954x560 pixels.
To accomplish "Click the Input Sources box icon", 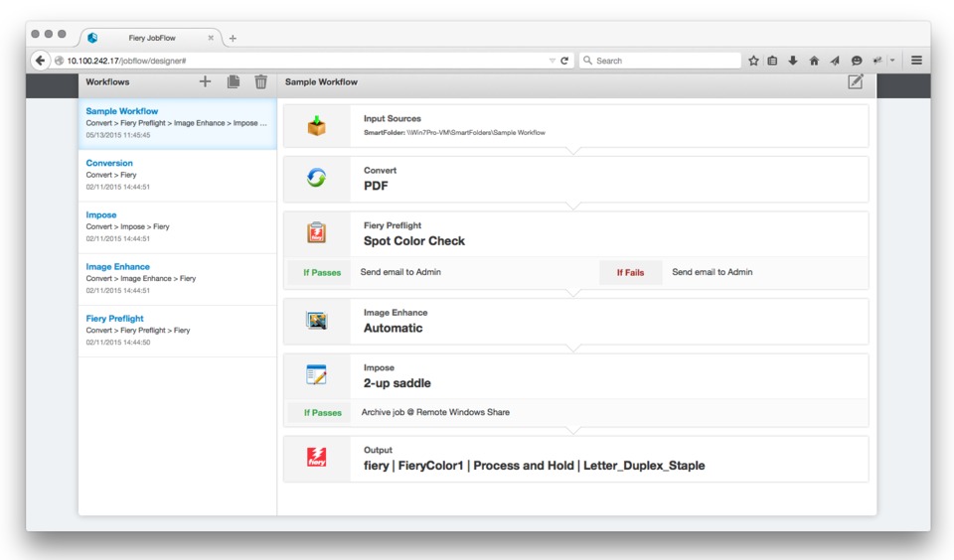I will [x=316, y=125].
